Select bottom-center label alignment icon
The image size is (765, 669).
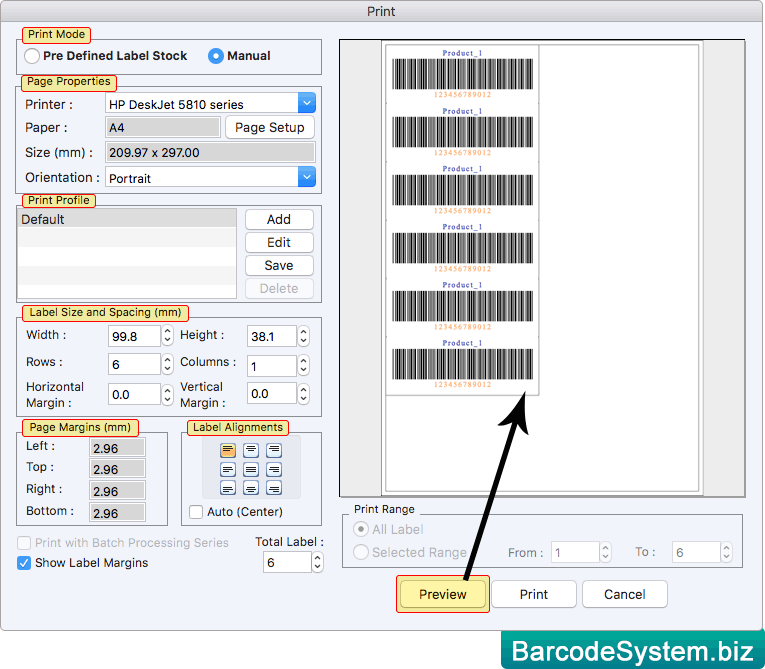251,488
